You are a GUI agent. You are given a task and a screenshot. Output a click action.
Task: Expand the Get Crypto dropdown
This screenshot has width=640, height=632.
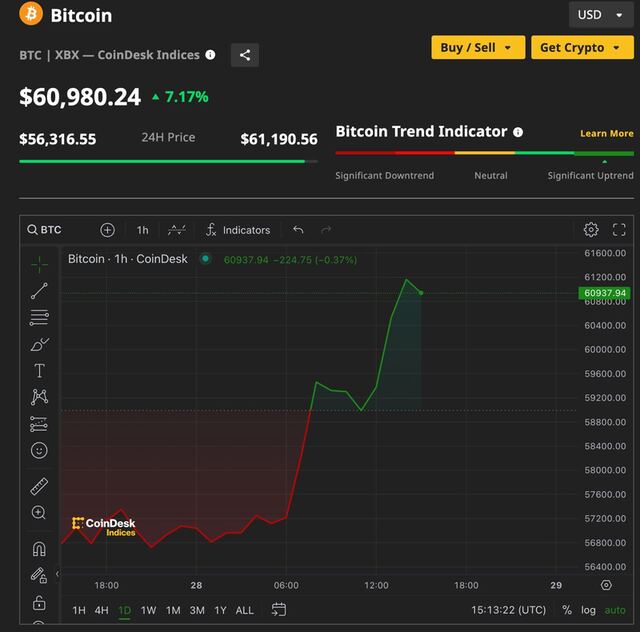tap(582, 47)
